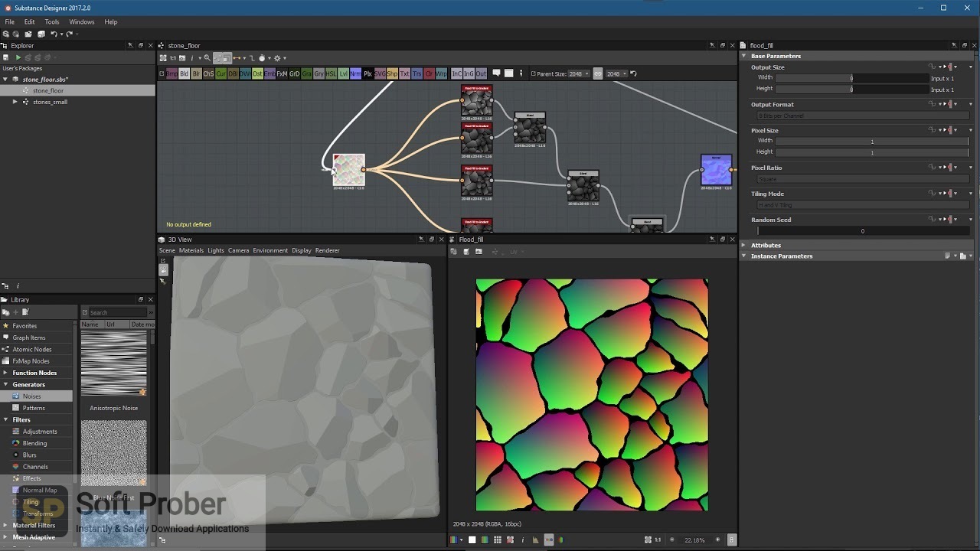Add an Emboss node with Emb button
The width and height of the screenshot is (980, 551).
(x=269, y=73)
